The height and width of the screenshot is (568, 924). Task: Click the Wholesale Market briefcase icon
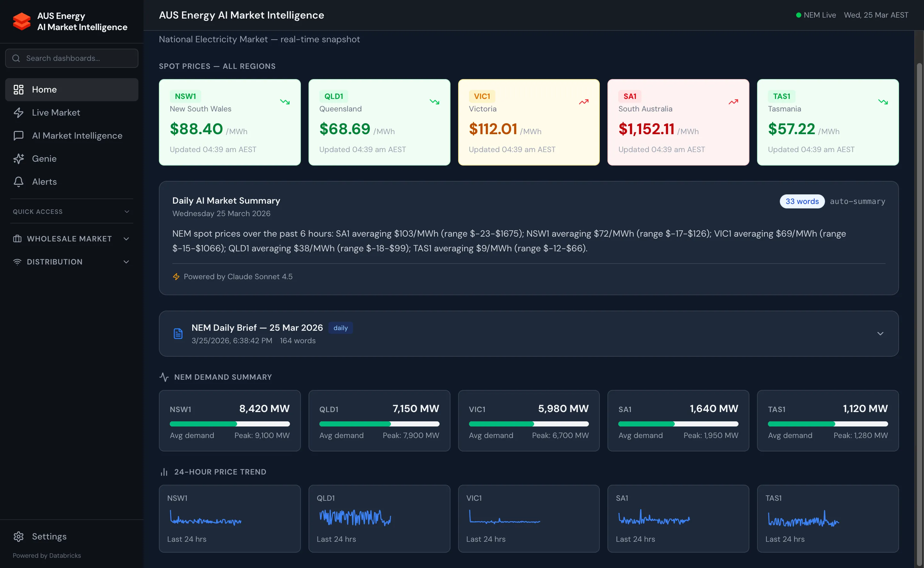(17, 239)
